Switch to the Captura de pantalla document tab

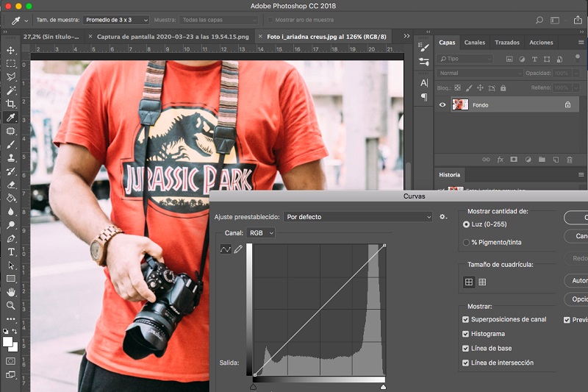[173, 37]
